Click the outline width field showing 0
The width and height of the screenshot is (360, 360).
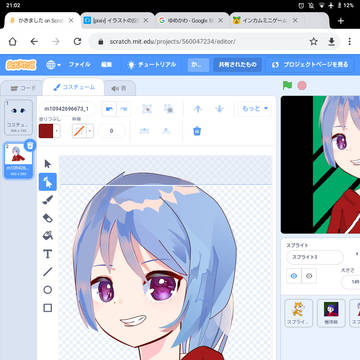tap(111, 131)
